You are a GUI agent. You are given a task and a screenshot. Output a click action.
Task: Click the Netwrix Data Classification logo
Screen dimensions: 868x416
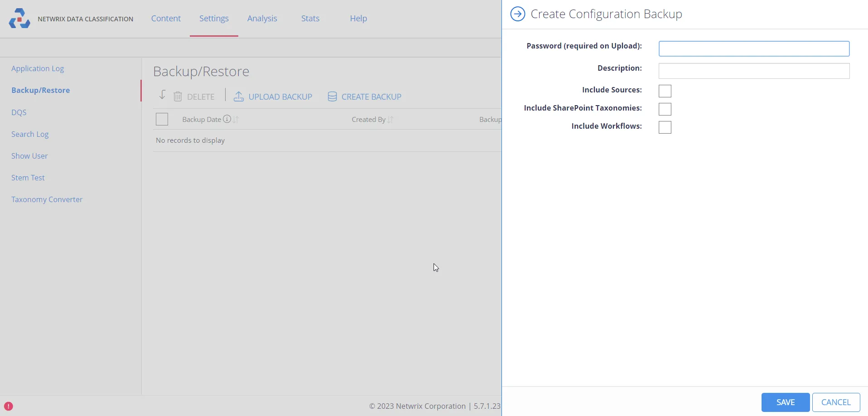(19, 19)
